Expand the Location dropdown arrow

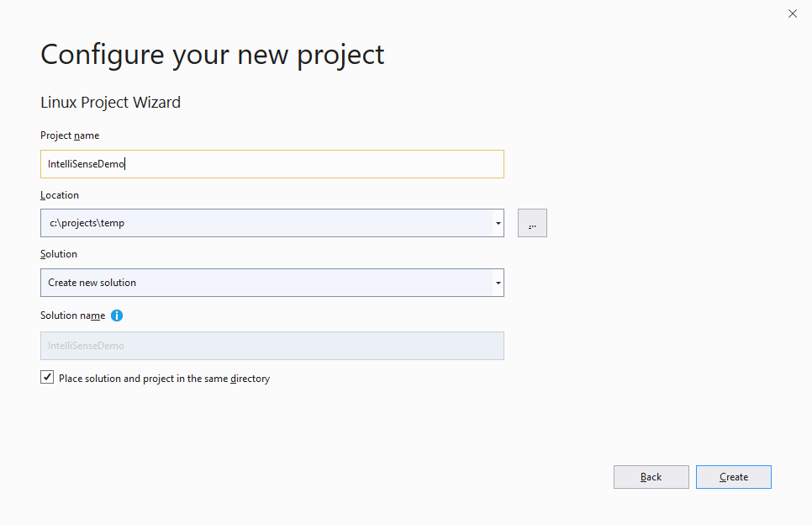click(498, 223)
